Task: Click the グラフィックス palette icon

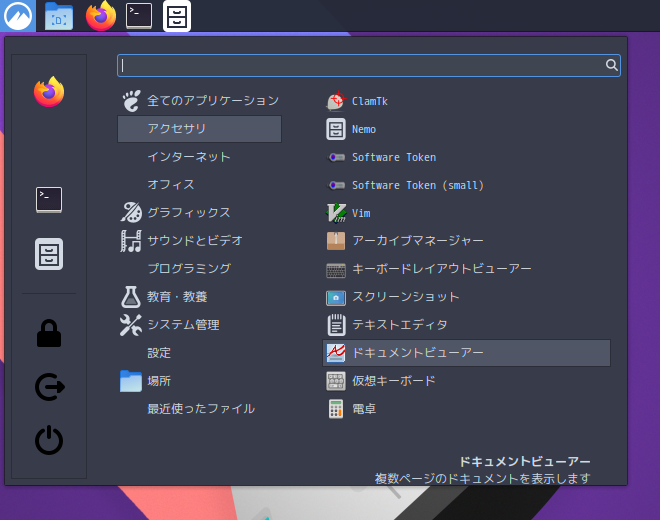Action: point(131,212)
